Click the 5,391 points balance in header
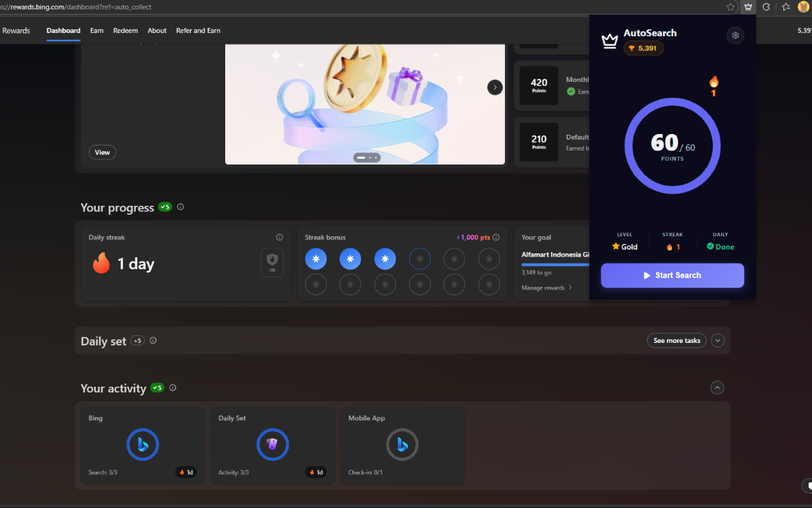 pyautogui.click(x=804, y=30)
